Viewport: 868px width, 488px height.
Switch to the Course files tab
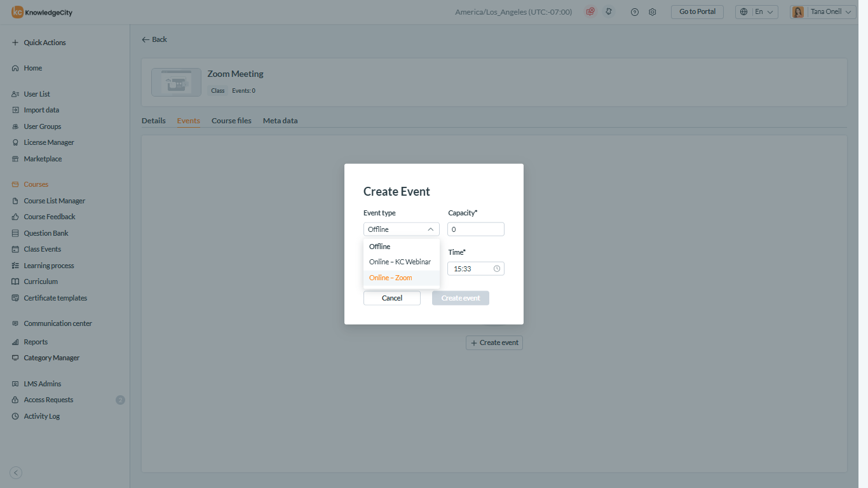click(231, 121)
